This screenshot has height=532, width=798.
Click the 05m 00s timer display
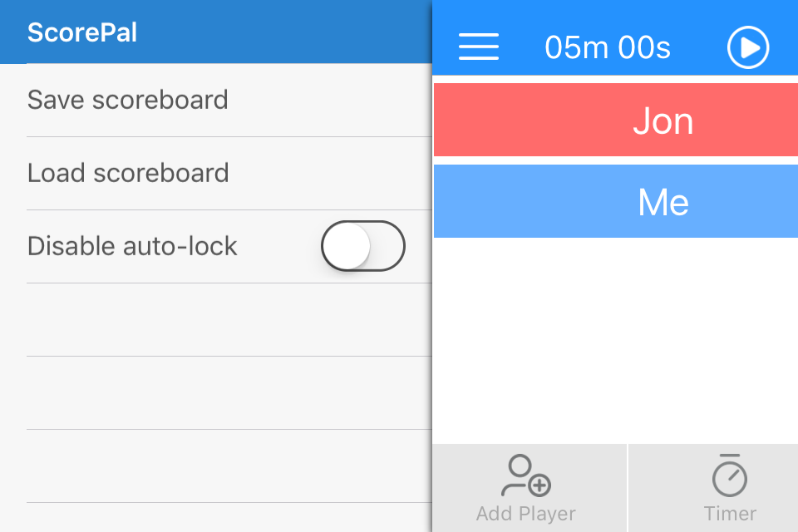coord(608,47)
